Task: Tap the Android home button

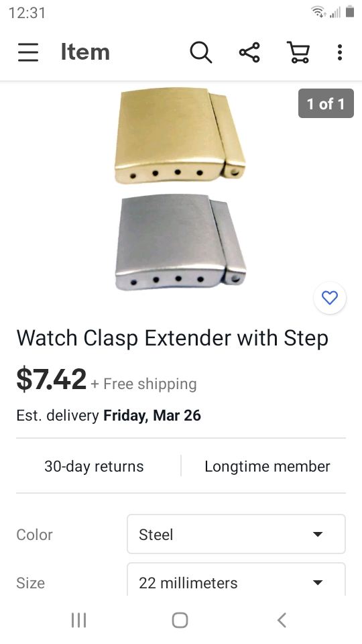Action: pyautogui.click(x=180, y=620)
